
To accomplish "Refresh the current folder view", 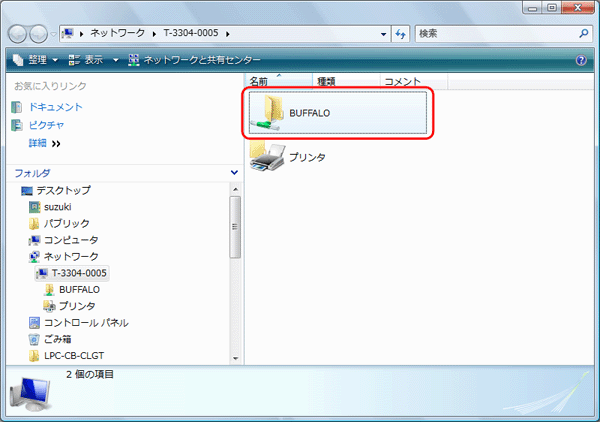I will pyautogui.click(x=400, y=34).
